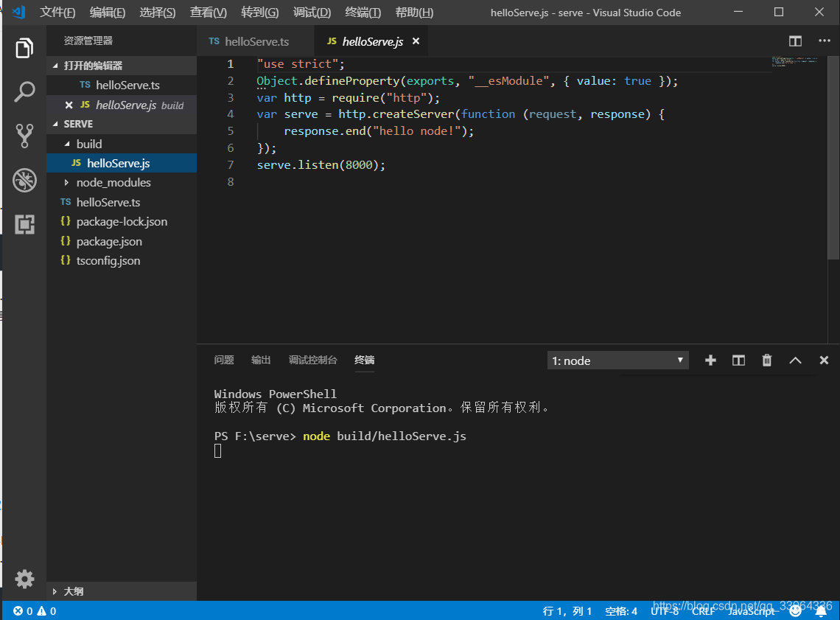Click the UTF-8 encoding in status bar
The width and height of the screenshot is (840, 620).
665,611
